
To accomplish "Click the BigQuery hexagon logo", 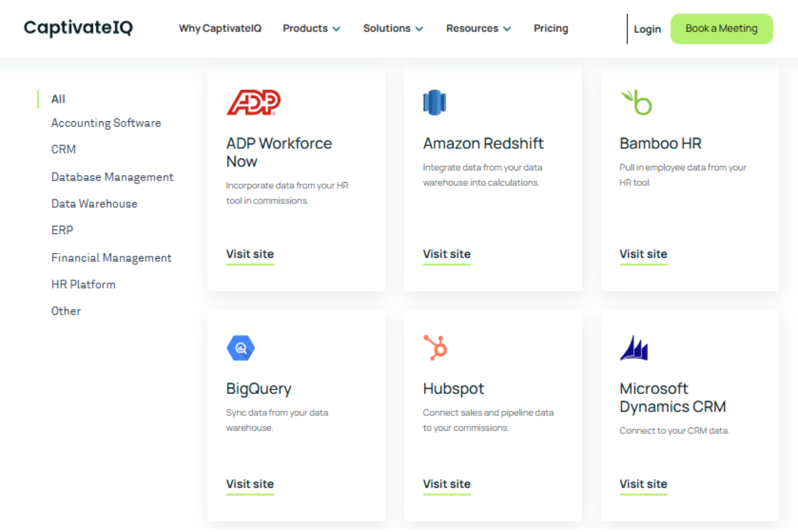I will pos(240,348).
